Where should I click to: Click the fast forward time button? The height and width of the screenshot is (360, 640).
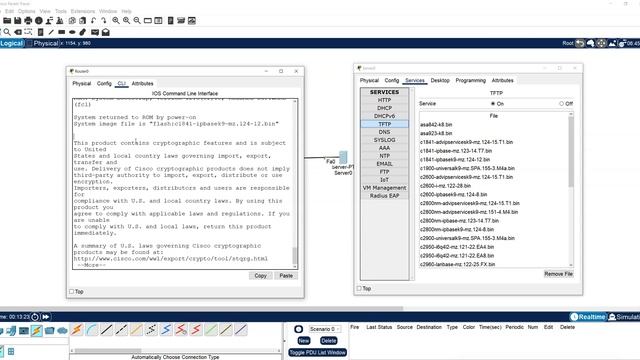click(46, 317)
